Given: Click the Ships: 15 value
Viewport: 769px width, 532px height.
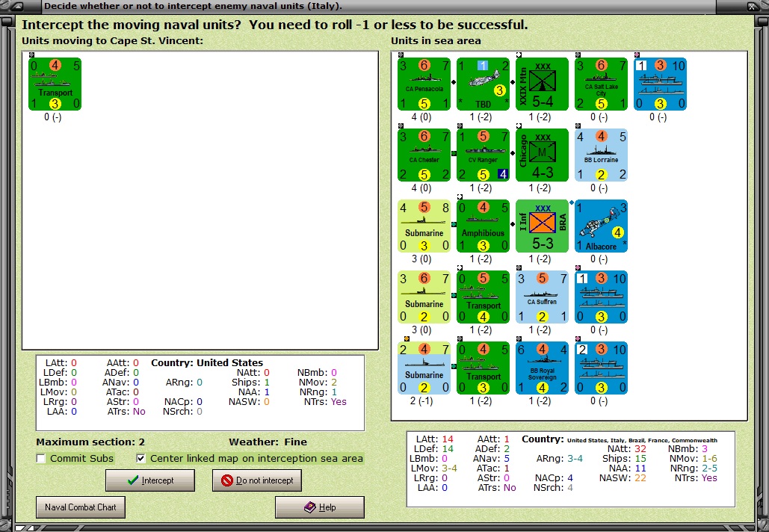Looking at the screenshot, I should coord(640,459).
